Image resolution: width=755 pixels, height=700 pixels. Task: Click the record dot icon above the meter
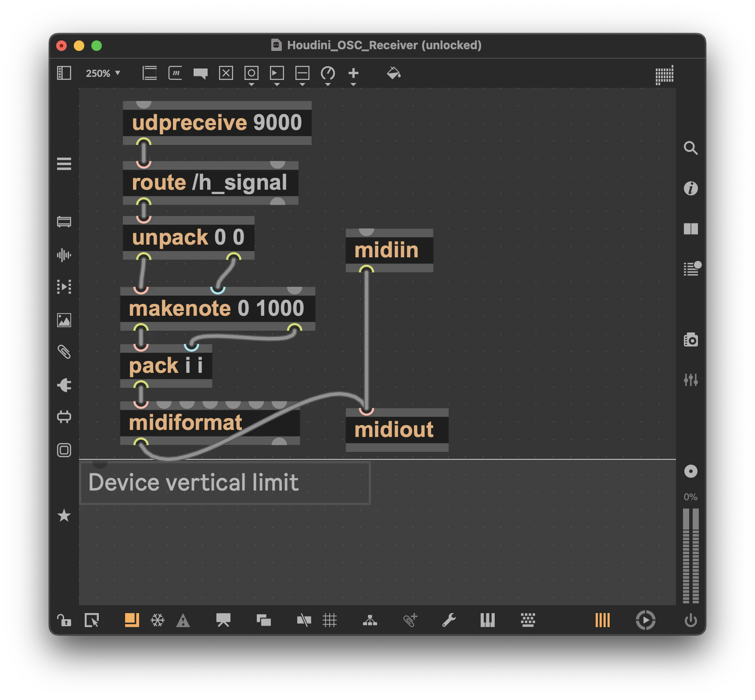click(x=691, y=471)
